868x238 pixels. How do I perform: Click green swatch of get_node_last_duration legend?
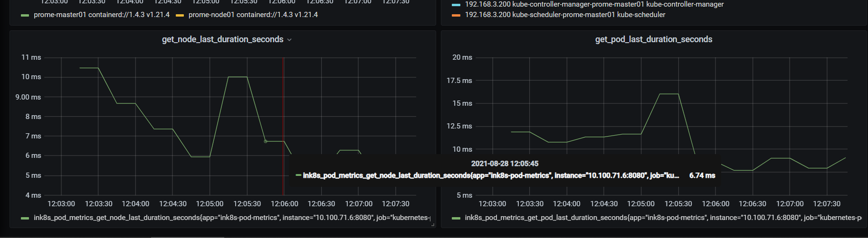[x=25, y=218]
